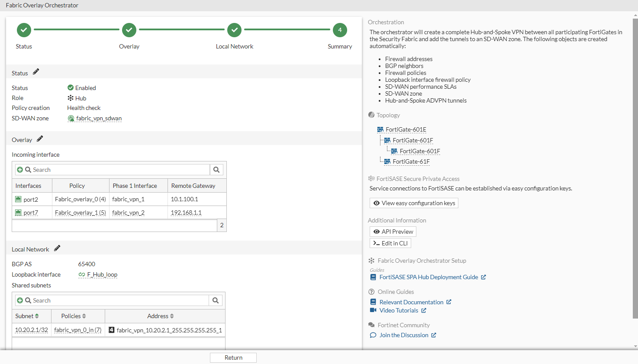This screenshot has width=638, height=364.
Task: Click the green plus in the Incoming interface search bar
Action: coord(20,169)
